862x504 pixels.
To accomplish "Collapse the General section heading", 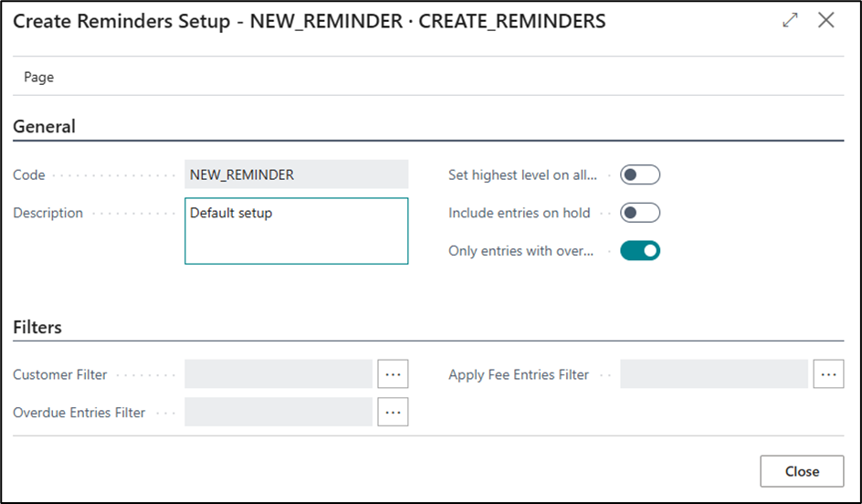I will pyautogui.click(x=44, y=127).
